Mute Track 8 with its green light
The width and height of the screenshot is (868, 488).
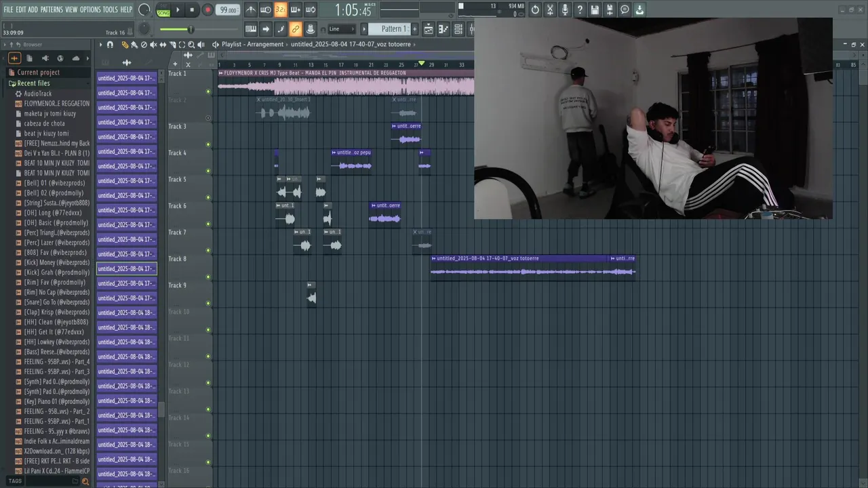pos(208,277)
